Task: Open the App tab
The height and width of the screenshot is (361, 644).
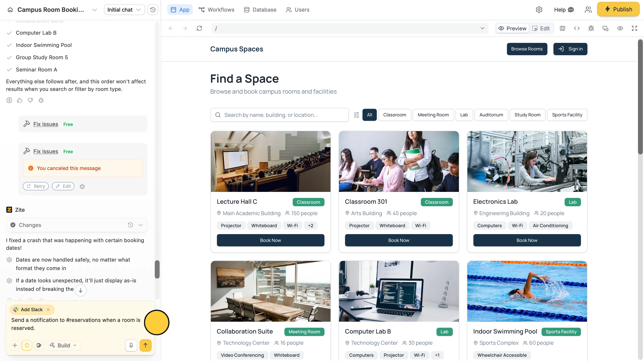Action: point(180,10)
